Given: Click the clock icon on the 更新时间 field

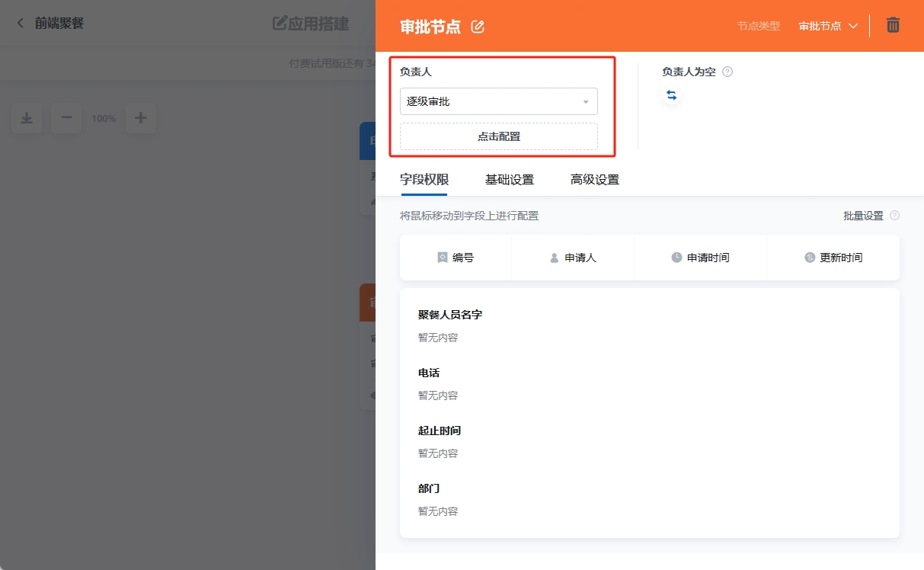Looking at the screenshot, I should pos(810,258).
